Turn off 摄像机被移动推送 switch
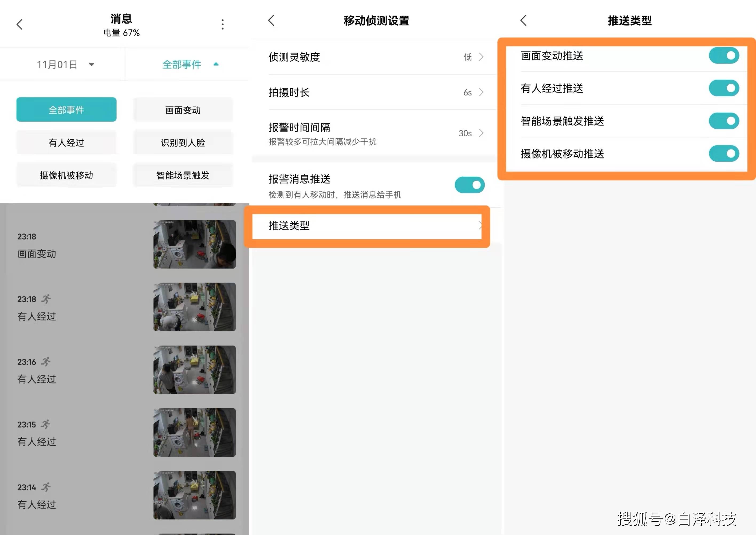Viewport: 756px width, 535px height. pyautogui.click(x=724, y=153)
